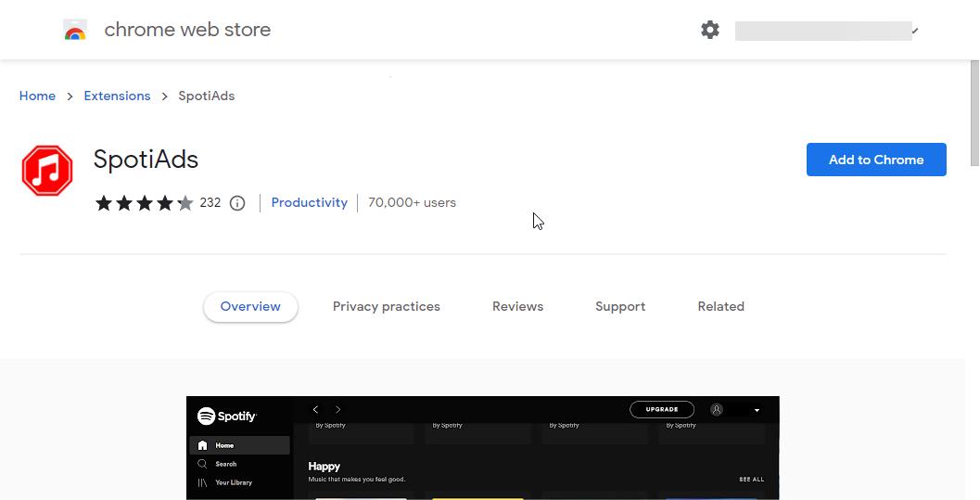Image resolution: width=980 pixels, height=500 pixels.
Task: Click the SpotiAds extension title
Action: (x=146, y=160)
